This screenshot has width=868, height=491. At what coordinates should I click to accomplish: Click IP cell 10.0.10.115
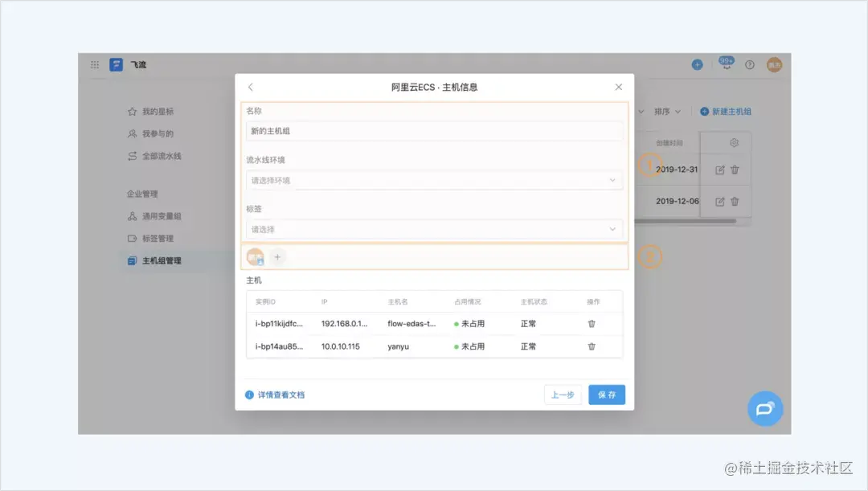point(341,346)
